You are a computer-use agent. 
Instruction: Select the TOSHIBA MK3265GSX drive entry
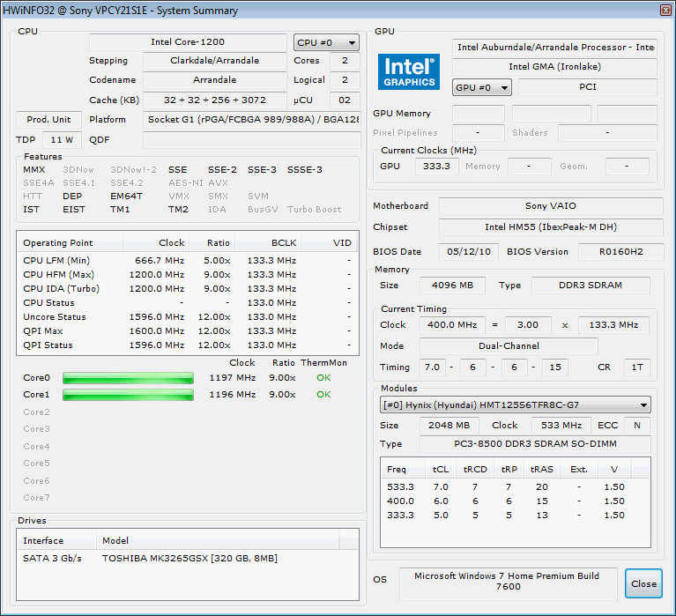click(188, 558)
